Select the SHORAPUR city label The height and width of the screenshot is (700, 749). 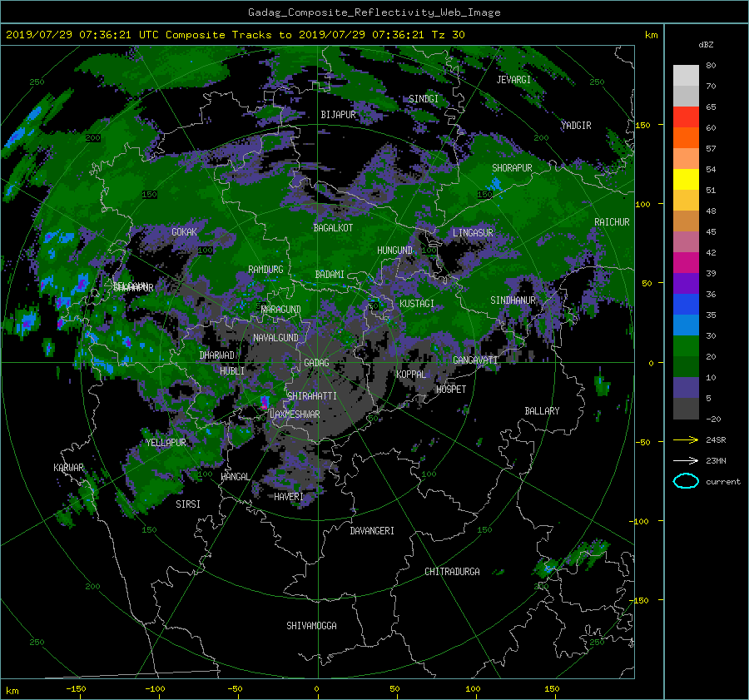click(x=512, y=168)
